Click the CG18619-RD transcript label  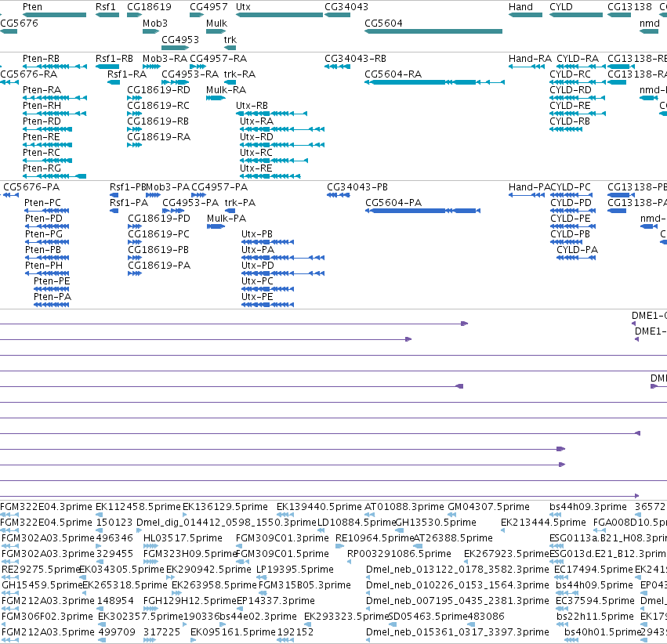[x=158, y=89]
